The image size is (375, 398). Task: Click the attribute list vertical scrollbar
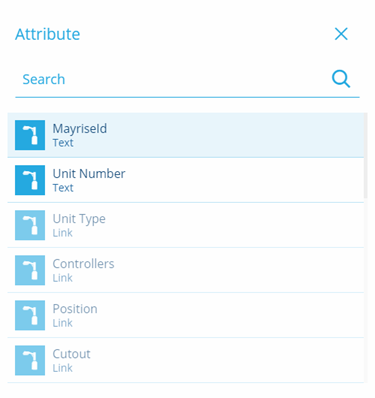point(365,156)
